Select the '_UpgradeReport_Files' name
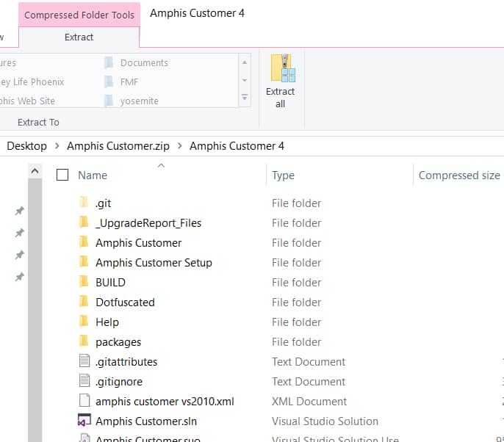The height and width of the screenshot is (442, 504). coord(148,223)
